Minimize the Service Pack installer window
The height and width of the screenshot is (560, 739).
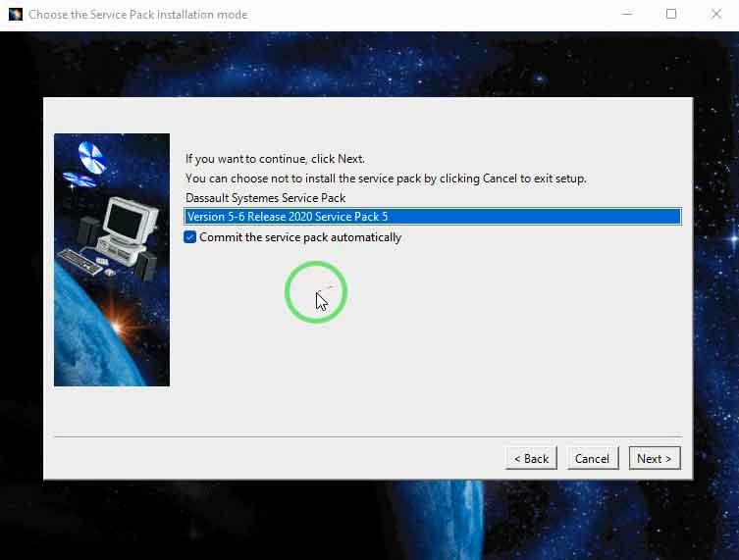627,15
